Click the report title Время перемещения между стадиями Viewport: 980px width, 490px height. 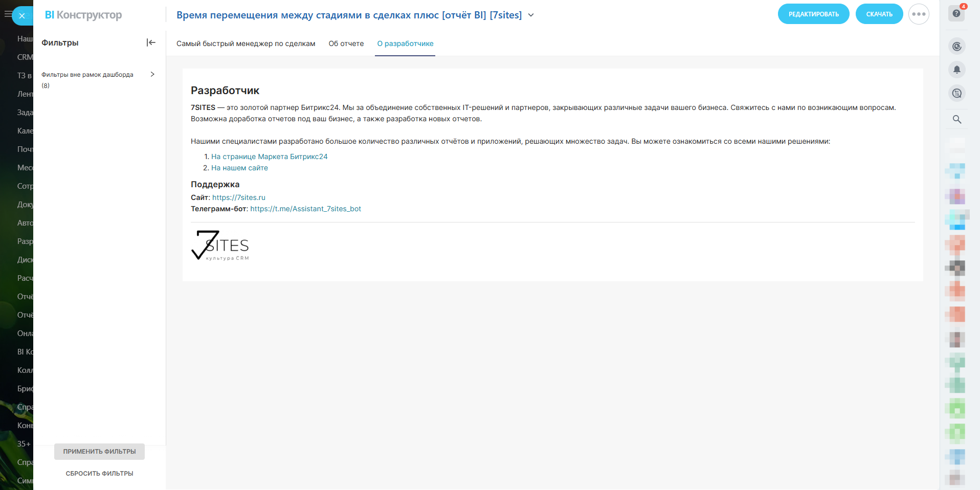pos(349,15)
